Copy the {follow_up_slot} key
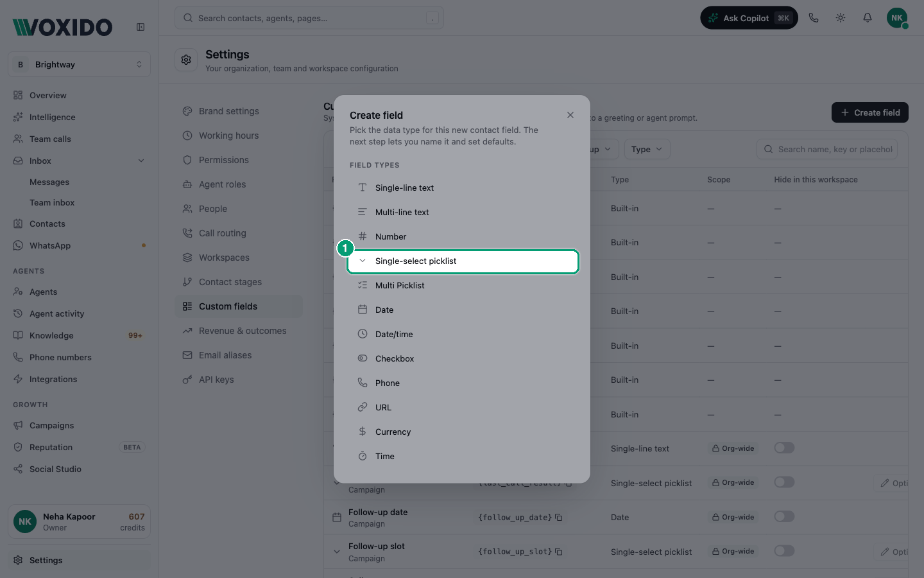924x578 pixels. (x=559, y=551)
